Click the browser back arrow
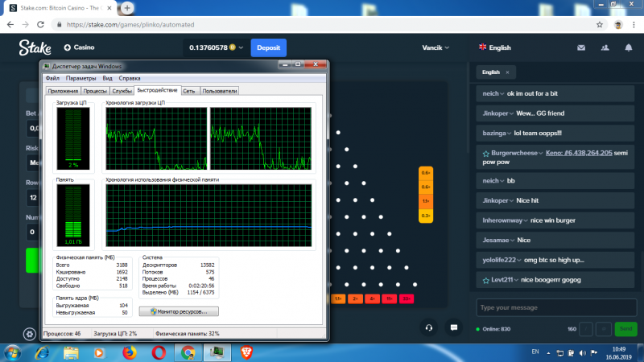Image resolution: width=644 pixels, height=362 pixels. tap(10, 25)
